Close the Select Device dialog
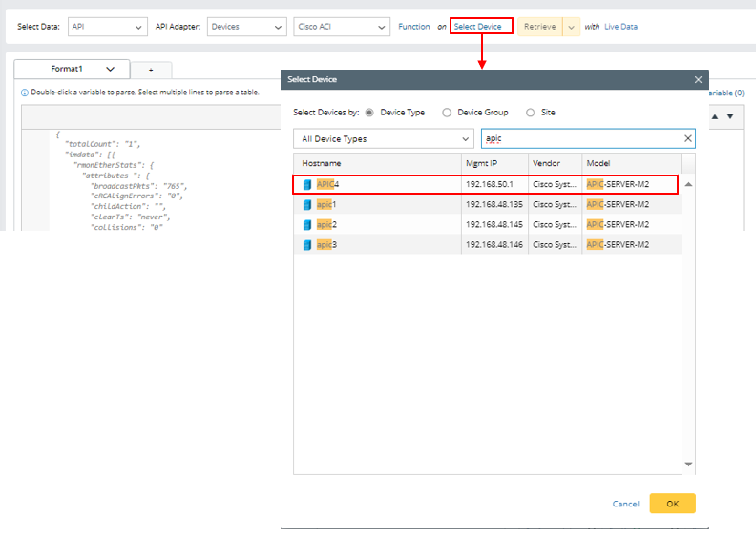The width and height of the screenshot is (756, 537). point(698,80)
